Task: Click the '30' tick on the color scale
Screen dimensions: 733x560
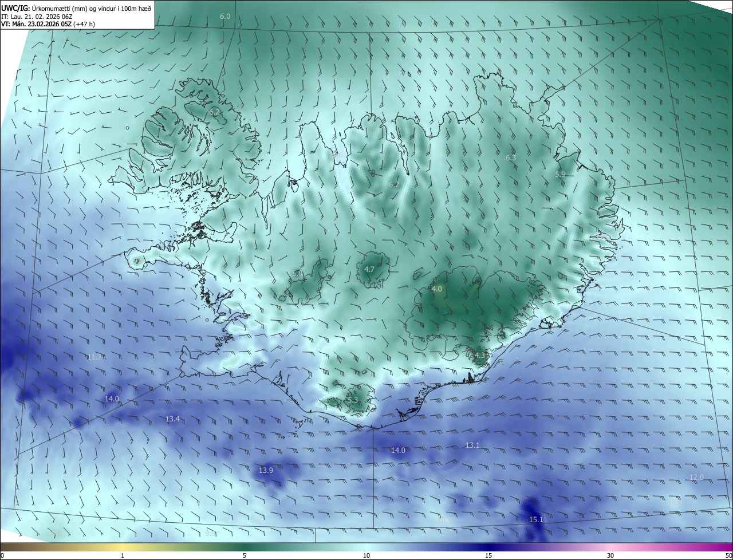Action: click(610, 555)
